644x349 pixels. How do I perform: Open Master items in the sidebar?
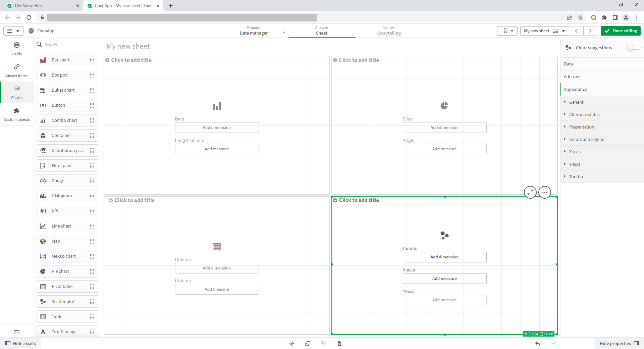click(x=17, y=70)
